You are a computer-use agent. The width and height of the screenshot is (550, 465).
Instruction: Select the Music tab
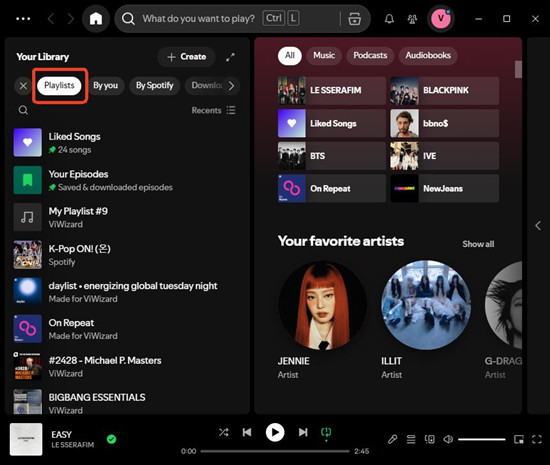point(324,56)
